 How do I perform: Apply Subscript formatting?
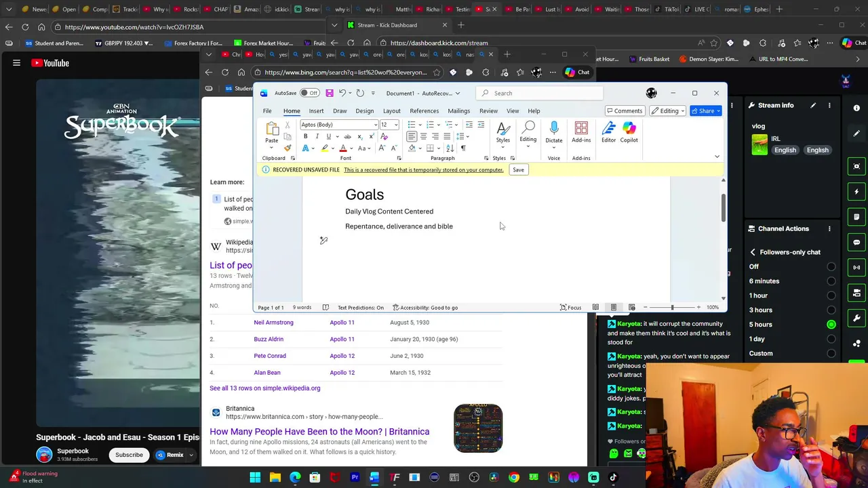point(359,136)
